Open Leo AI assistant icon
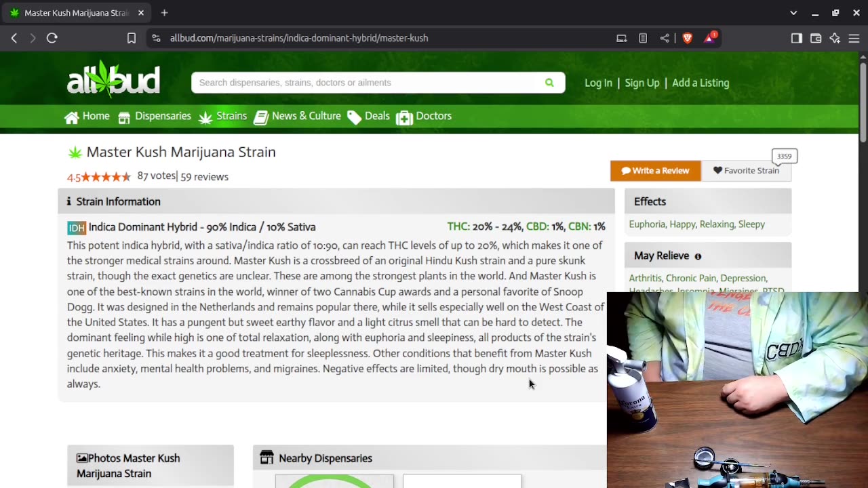 (835, 38)
